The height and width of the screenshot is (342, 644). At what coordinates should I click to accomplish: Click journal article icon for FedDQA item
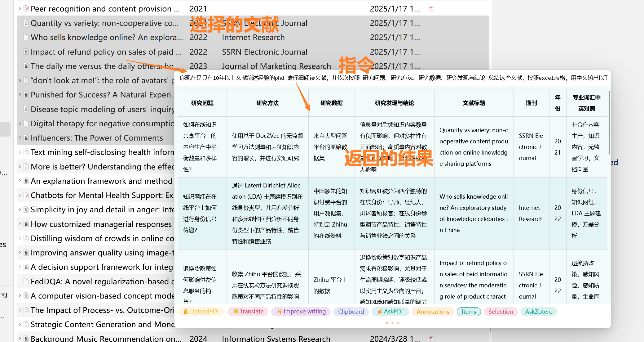(x=26, y=281)
